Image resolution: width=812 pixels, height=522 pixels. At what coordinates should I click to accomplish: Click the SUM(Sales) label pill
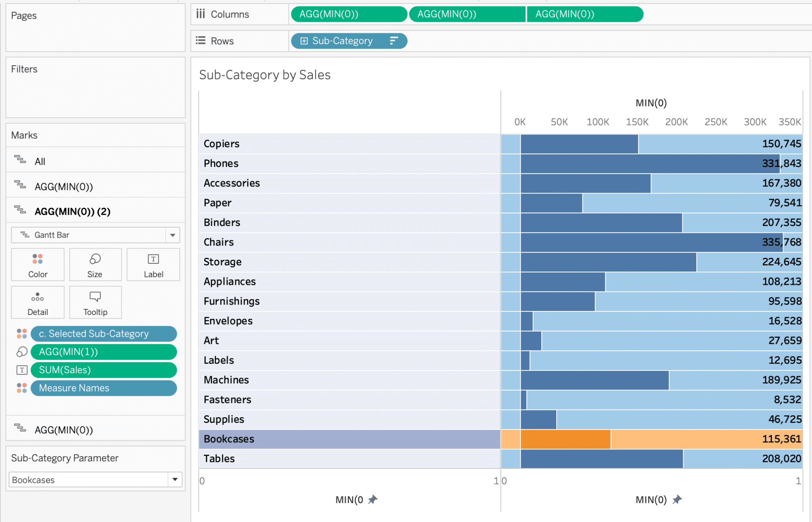pyautogui.click(x=103, y=370)
